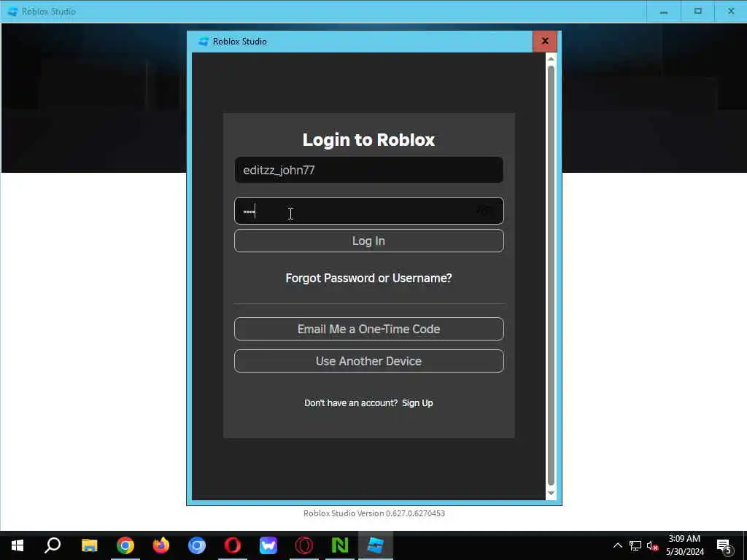
Task: Click the Roblox Studio Version 0.627.0.6270453 text
Action: tap(374, 513)
